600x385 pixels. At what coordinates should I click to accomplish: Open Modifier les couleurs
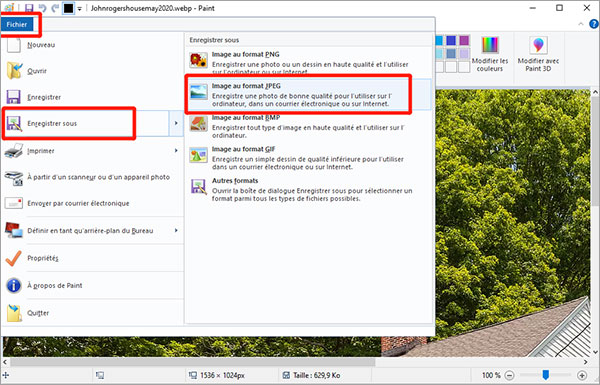[x=490, y=54]
